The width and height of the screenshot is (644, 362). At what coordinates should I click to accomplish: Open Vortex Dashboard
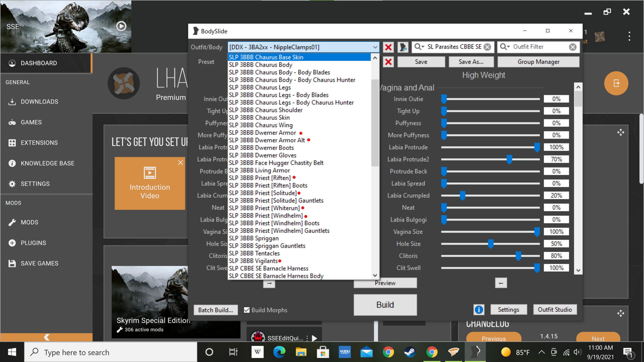[x=46, y=63]
